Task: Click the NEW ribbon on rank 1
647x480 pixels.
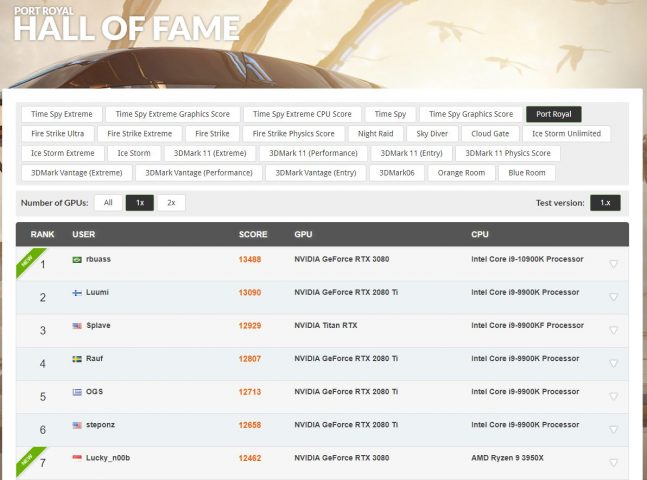Action: pos(28,260)
